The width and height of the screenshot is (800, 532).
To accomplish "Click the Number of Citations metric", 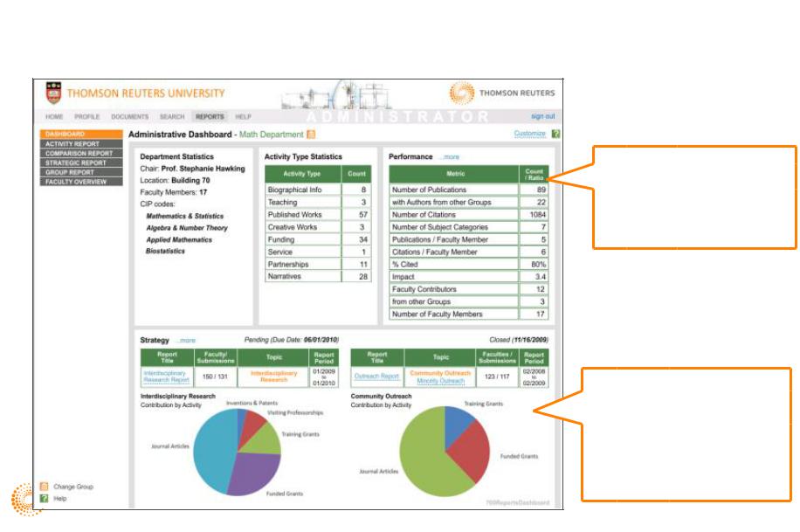I will point(469,214).
